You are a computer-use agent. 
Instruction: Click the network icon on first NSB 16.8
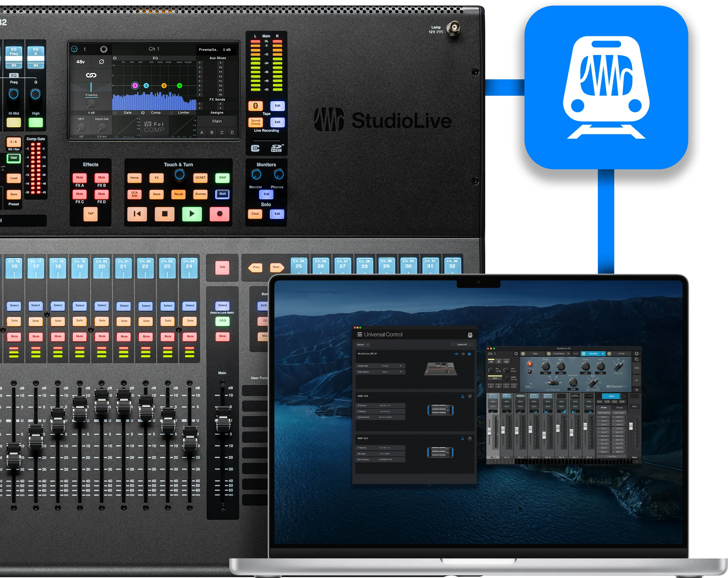(x=462, y=396)
